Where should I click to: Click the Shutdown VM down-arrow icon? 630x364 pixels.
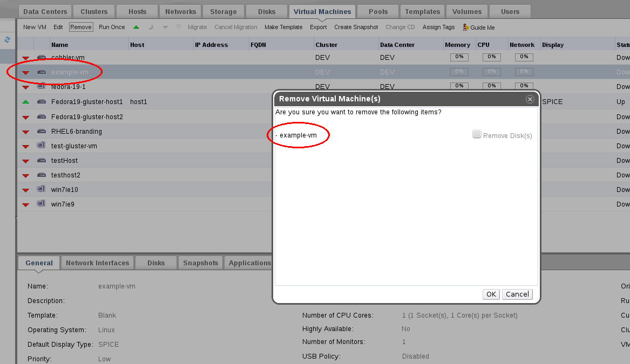165,27
